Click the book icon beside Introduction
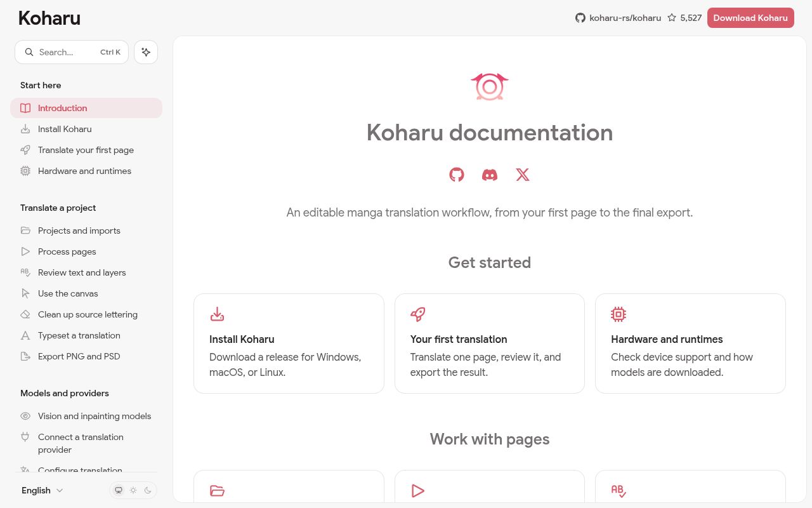 [25, 108]
